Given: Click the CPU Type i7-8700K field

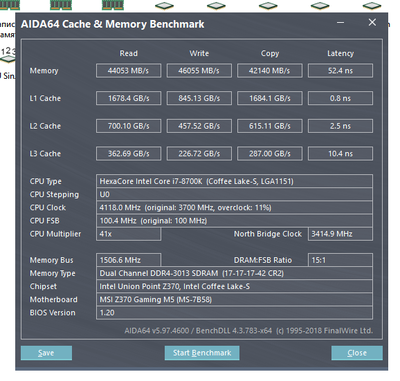Looking at the screenshot, I should [234, 181].
